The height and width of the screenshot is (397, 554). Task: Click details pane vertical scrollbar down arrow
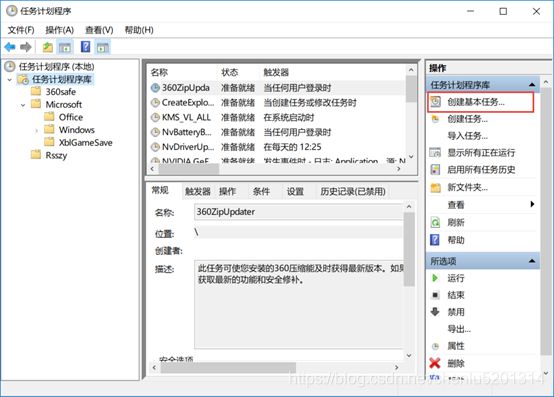[409, 355]
